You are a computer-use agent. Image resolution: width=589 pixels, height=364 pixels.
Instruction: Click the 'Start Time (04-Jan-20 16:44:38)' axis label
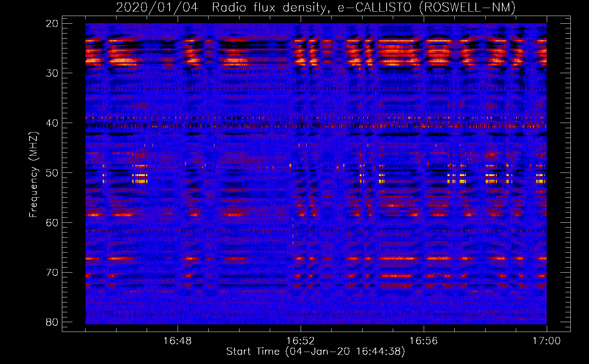[316, 352]
